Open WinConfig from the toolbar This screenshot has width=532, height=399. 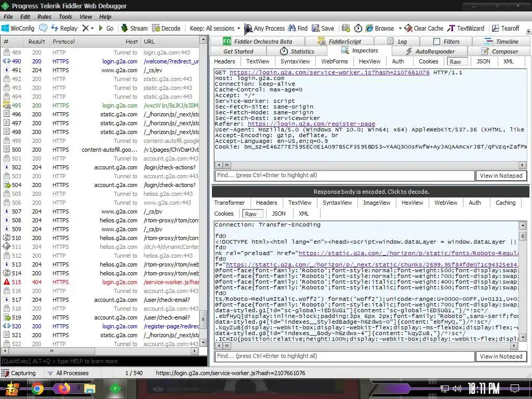pyautogui.click(x=18, y=28)
